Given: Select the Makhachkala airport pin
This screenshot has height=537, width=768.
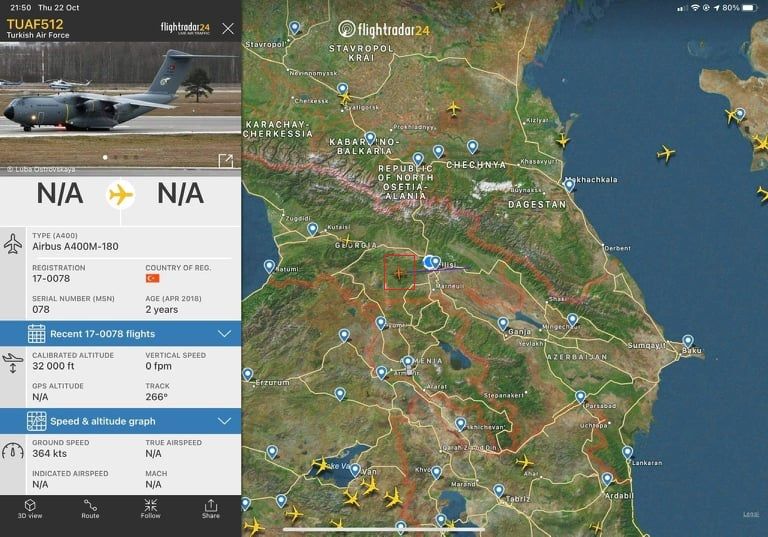Looking at the screenshot, I should click(x=569, y=186).
